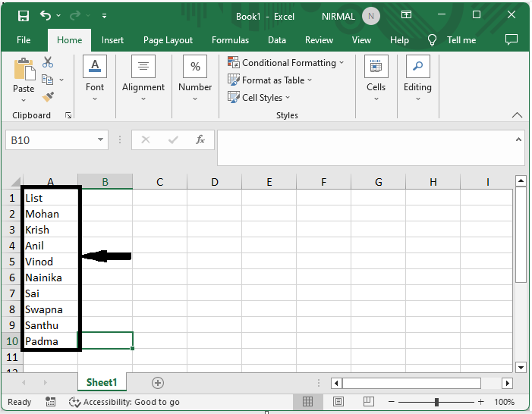Open Conditional Formatting menu
Image resolution: width=532 pixels, height=414 pixels.
[x=285, y=63]
